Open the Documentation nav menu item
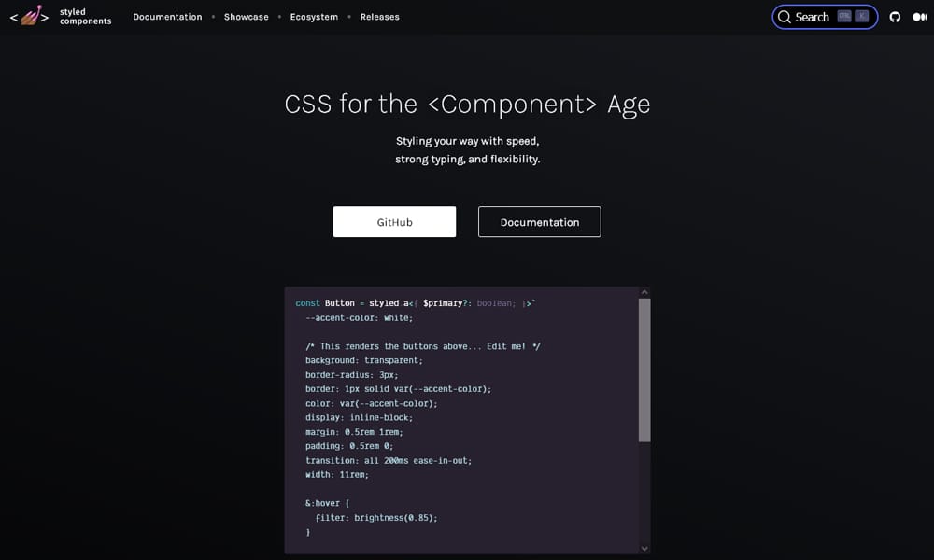Viewport: 934px width, 560px height. pyautogui.click(x=167, y=16)
